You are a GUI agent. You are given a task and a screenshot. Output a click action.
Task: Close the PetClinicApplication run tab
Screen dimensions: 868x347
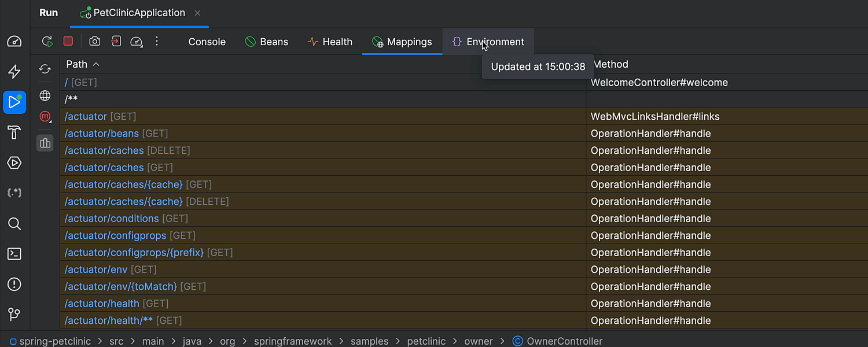tap(198, 13)
